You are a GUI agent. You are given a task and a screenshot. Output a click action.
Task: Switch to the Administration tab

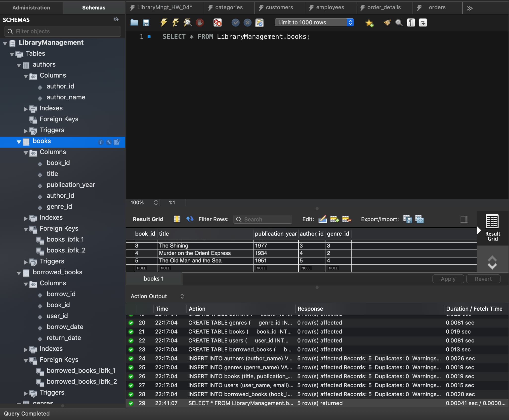pyautogui.click(x=31, y=7)
